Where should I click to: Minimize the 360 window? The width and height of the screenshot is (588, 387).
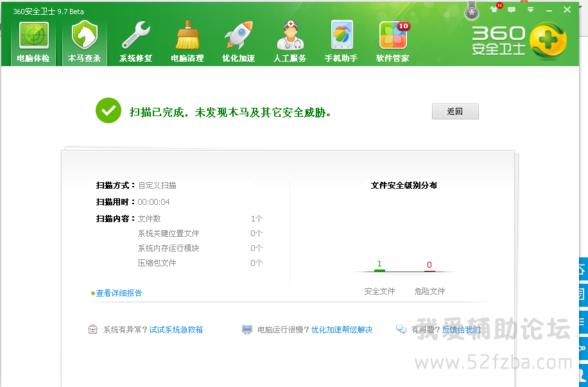click(549, 10)
